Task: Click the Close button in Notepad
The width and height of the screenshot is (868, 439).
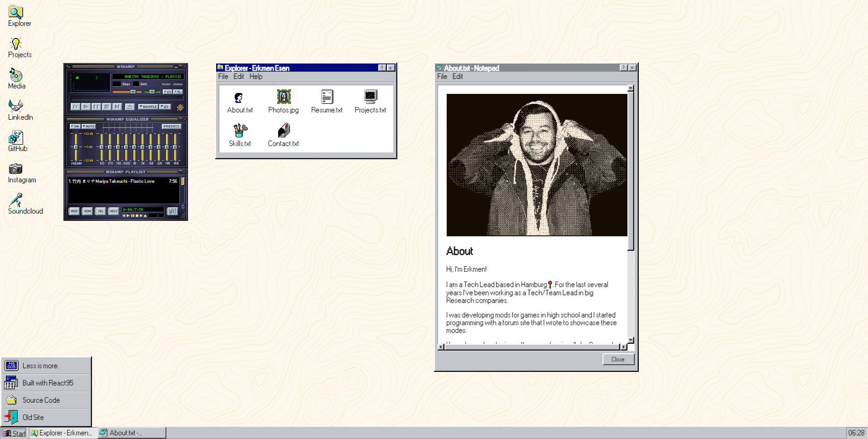Action: click(x=618, y=359)
